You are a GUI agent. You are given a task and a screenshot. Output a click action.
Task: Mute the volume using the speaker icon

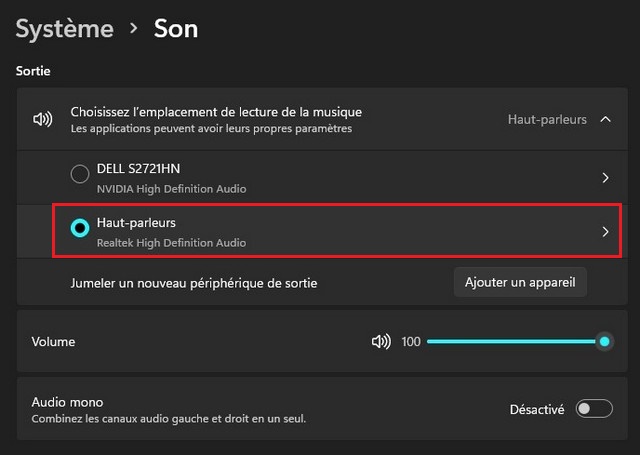[x=380, y=342]
